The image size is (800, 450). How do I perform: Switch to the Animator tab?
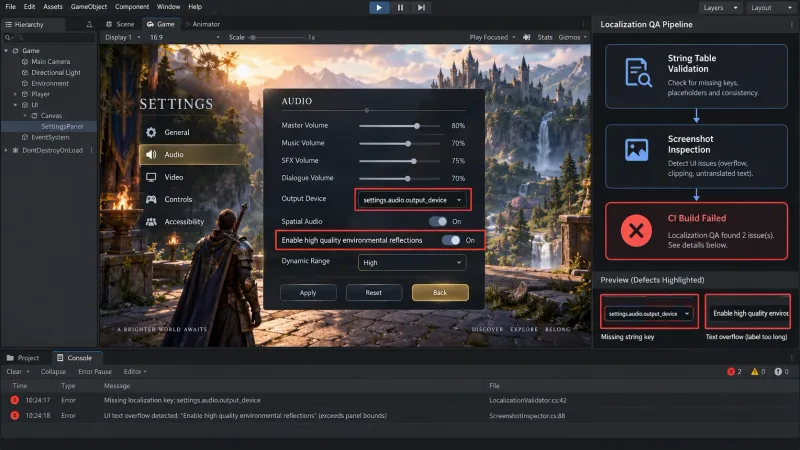tap(203, 24)
